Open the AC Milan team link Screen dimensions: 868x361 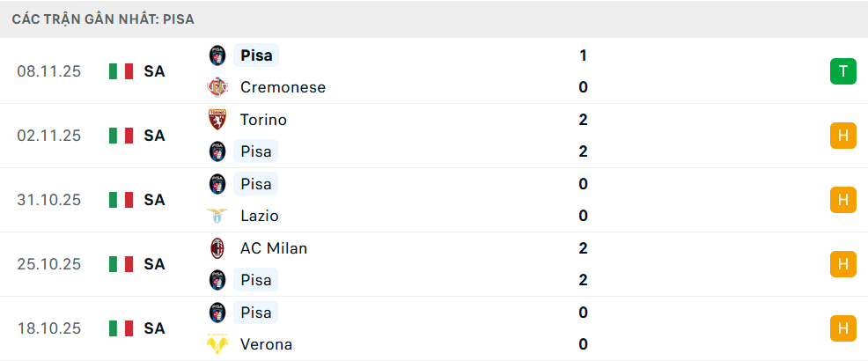[274, 248]
